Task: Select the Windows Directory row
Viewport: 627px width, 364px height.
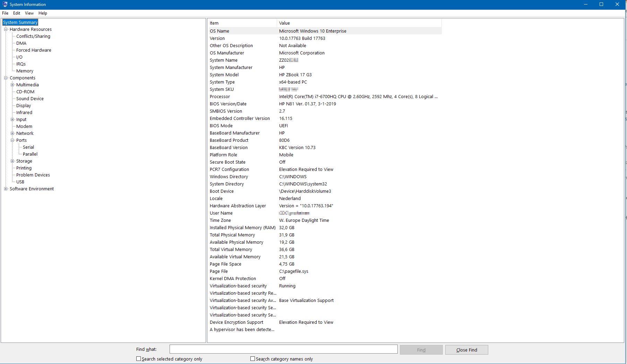Action: 325,177
